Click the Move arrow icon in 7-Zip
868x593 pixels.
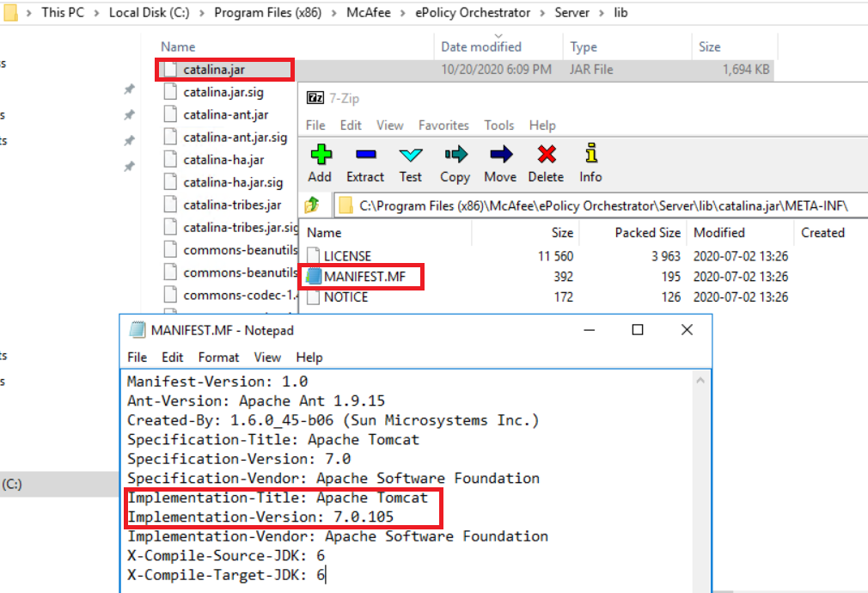click(500, 156)
